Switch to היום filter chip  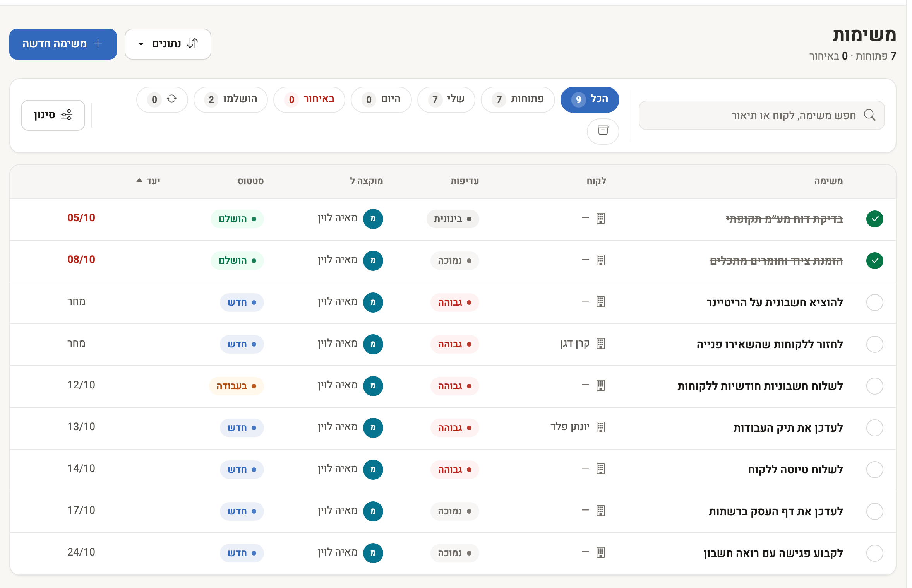tap(381, 99)
